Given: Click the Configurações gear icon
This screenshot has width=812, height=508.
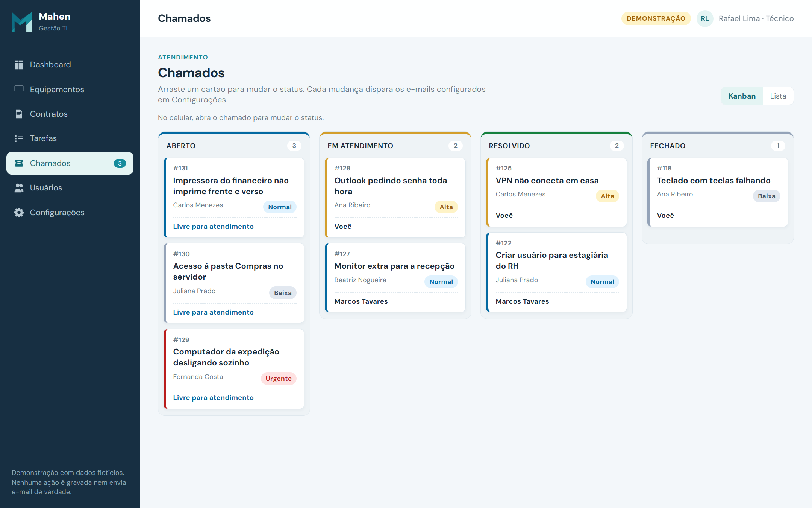Looking at the screenshot, I should pos(19,213).
